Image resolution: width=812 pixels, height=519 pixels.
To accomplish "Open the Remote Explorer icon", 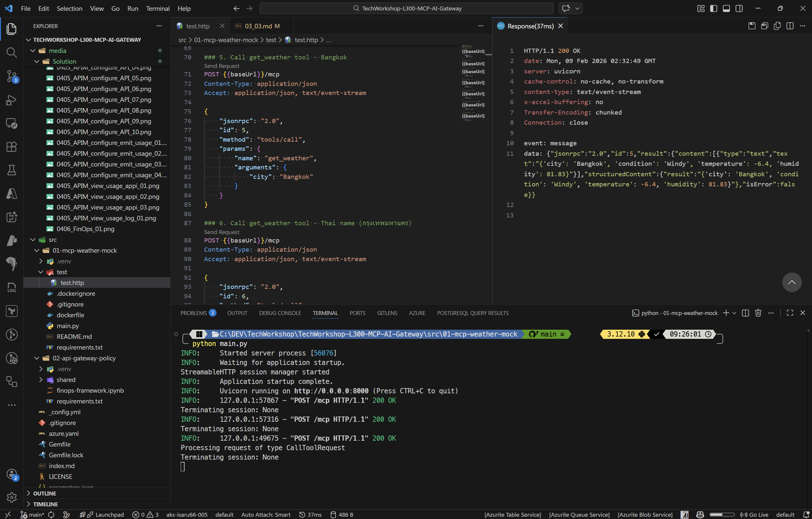I will (x=11, y=123).
